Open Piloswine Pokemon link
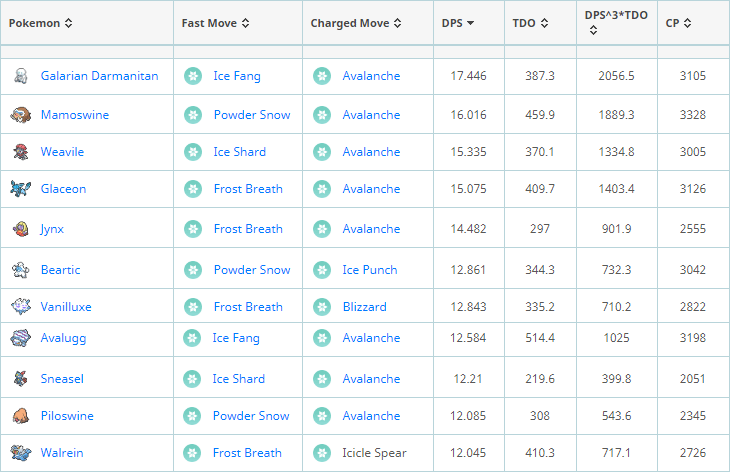The height and width of the screenshot is (472, 730). tap(67, 416)
